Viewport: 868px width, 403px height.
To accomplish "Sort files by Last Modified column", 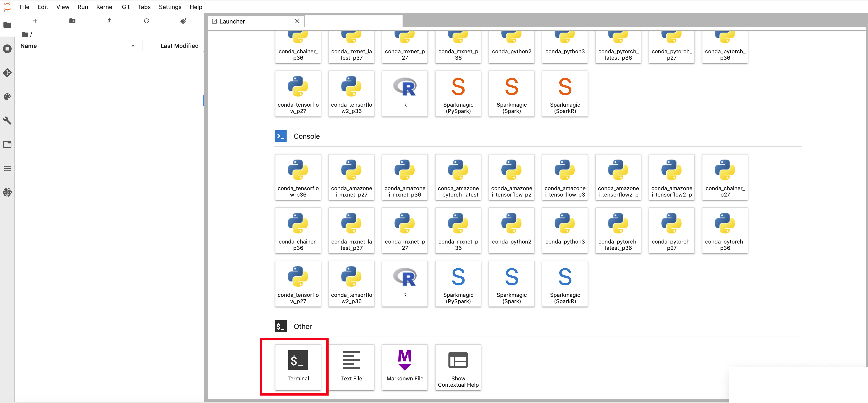I will click(x=179, y=46).
